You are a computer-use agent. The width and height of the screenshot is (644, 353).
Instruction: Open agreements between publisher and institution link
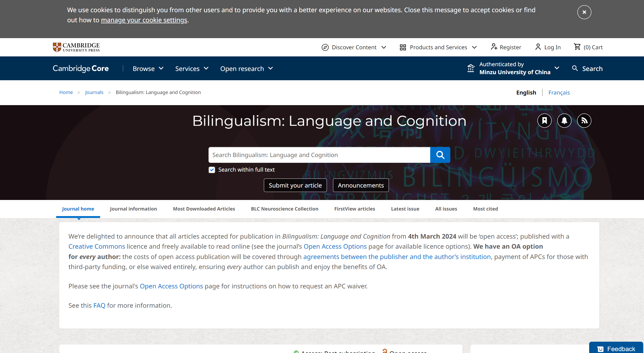397,257
